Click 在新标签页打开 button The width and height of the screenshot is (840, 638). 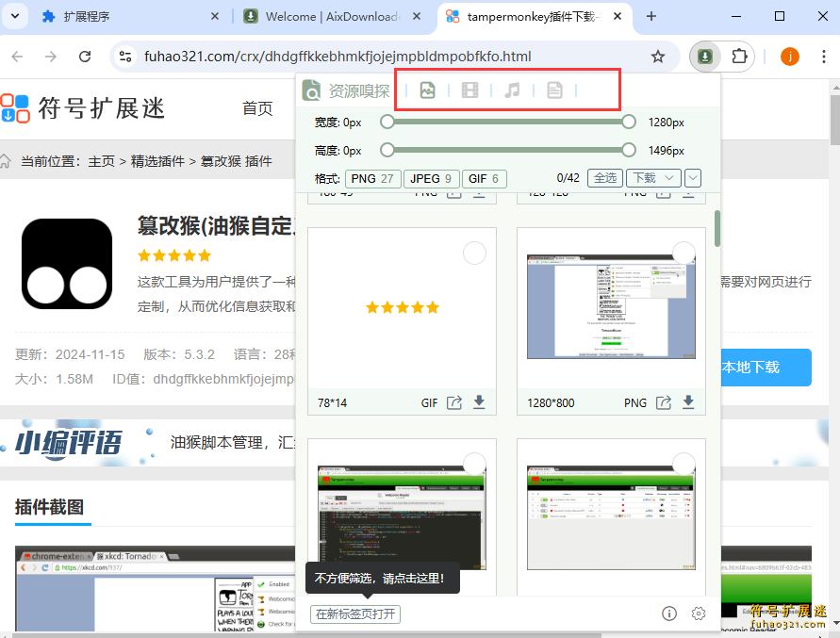(x=355, y=613)
